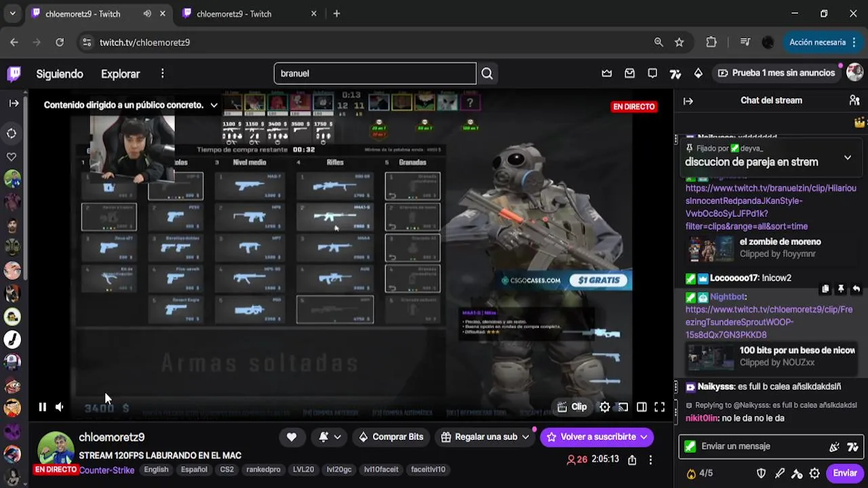This screenshot has height=488, width=868.
Task: Send the chat message with Enviar
Action: click(845, 473)
